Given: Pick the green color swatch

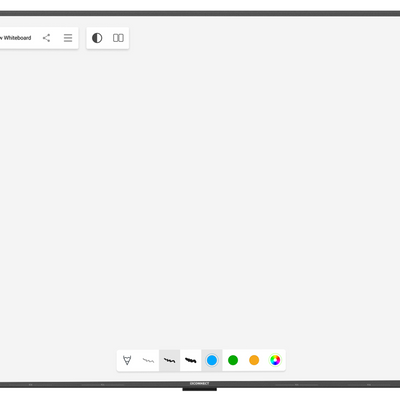Looking at the screenshot, I should [x=233, y=360].
